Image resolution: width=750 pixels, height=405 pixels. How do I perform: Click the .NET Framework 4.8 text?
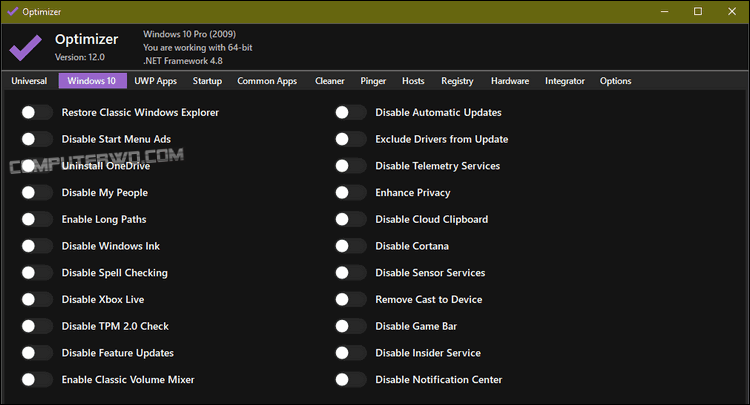(183, 61)
